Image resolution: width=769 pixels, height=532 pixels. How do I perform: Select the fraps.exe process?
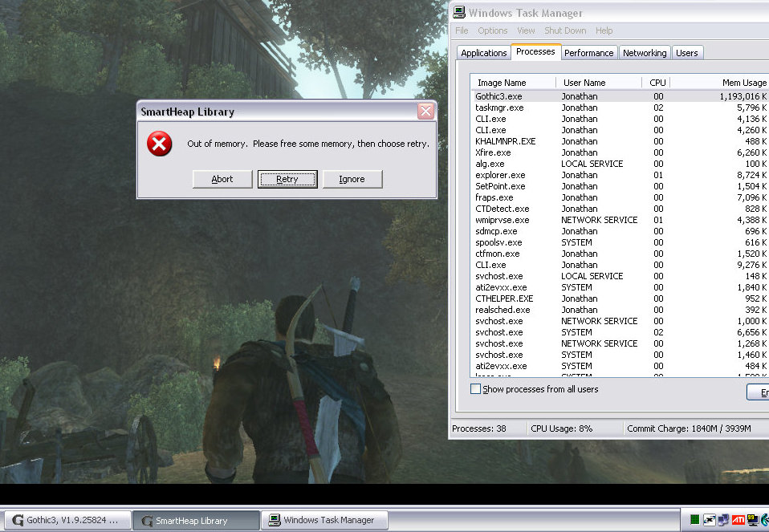(620, 197)
